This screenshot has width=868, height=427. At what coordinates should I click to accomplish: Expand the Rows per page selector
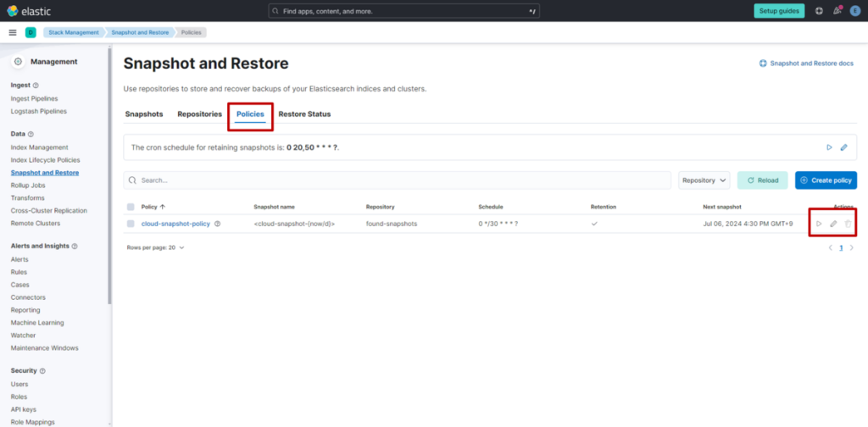pos(155,247)
